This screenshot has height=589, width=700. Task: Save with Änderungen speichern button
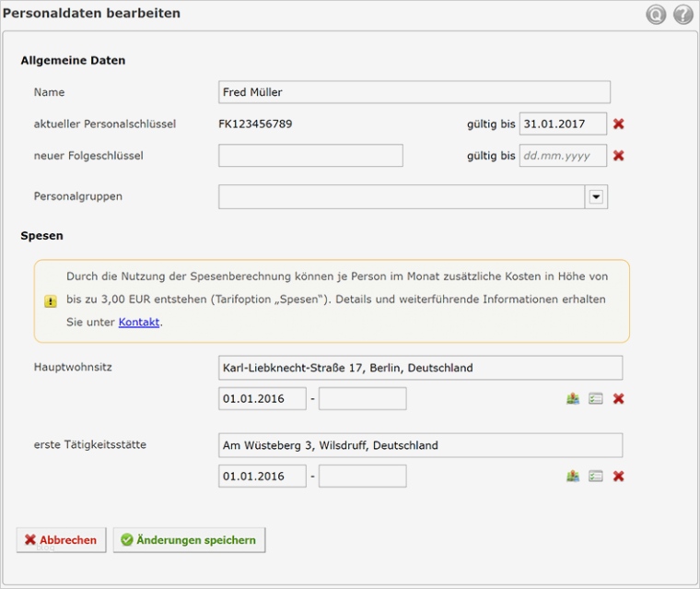[x=189, y=540]
